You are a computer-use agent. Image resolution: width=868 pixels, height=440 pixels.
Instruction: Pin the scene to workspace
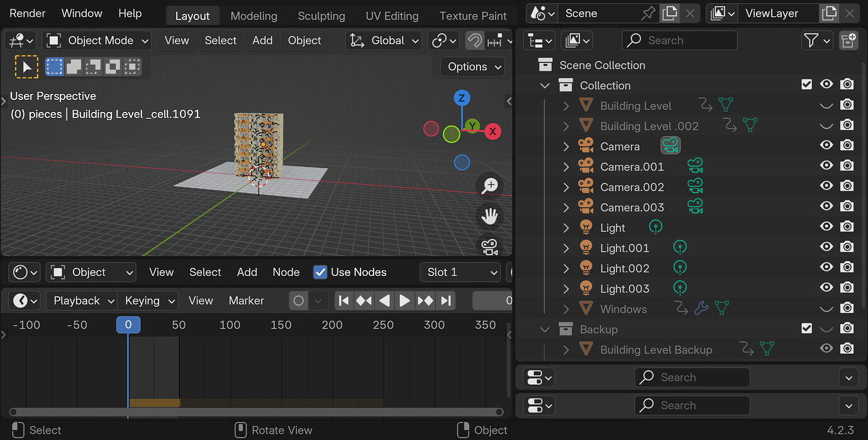coord(647,13)
